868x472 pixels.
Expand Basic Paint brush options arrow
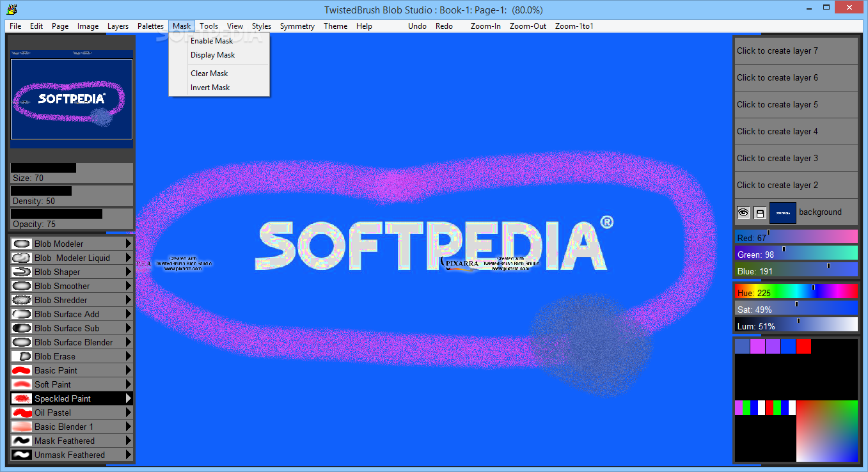[128, 370]
